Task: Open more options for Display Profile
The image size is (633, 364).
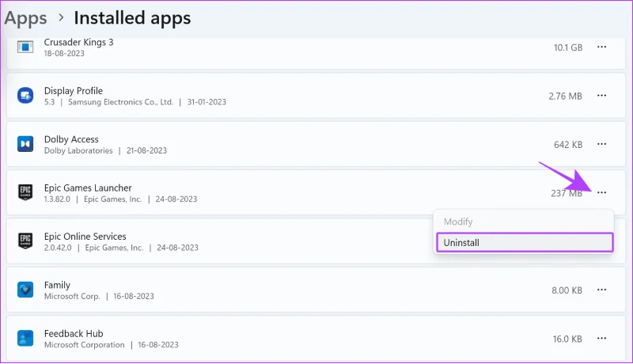Action: point(601,96)
